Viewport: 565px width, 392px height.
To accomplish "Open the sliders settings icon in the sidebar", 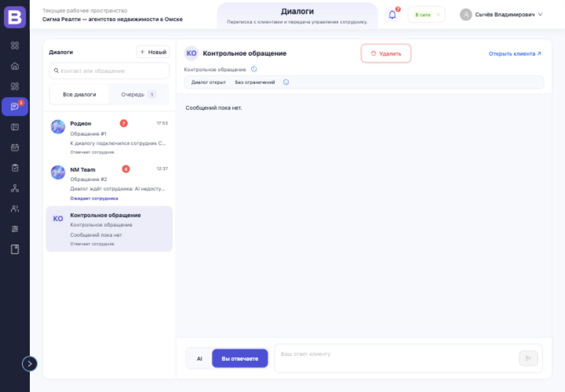I will point(15,229).
